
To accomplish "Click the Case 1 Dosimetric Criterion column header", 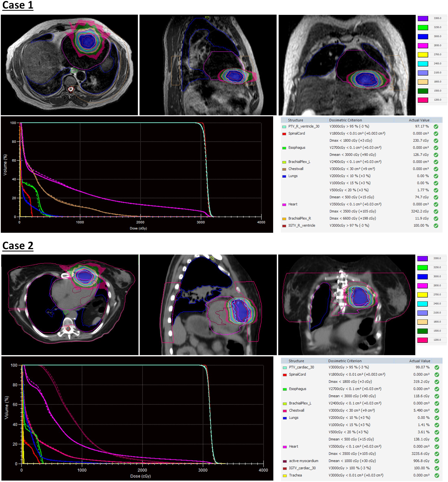I will 345,120.
